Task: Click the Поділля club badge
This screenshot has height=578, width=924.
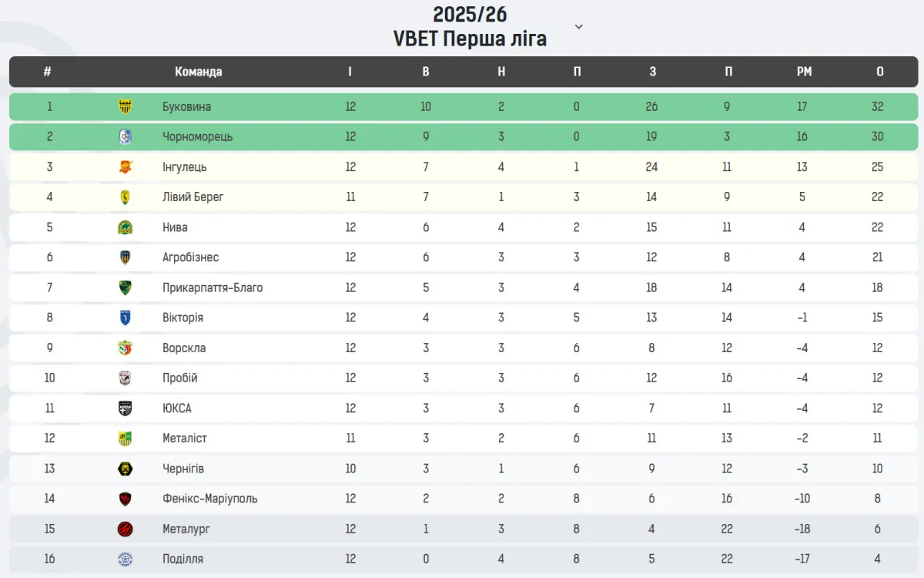Action: pos(125,559)
